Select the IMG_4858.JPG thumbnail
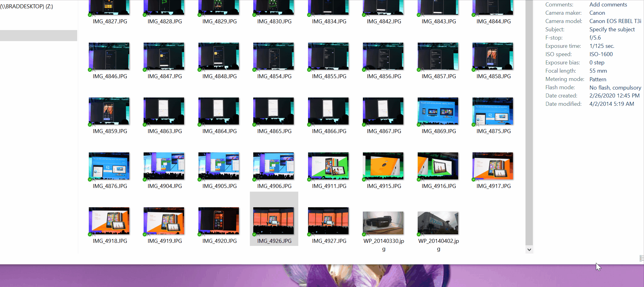This screenshot has width=644, height=287. pos(493,56)
